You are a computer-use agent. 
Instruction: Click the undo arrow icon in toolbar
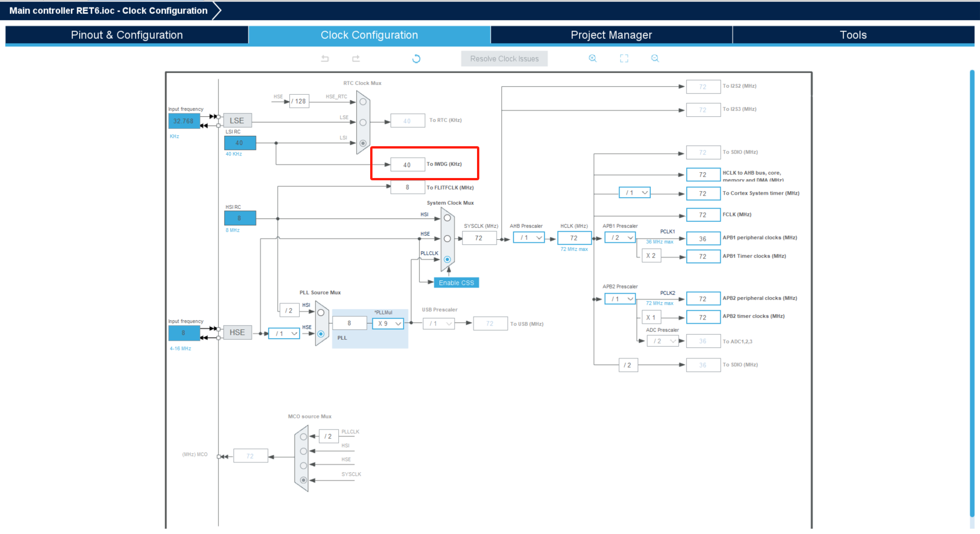325,58
